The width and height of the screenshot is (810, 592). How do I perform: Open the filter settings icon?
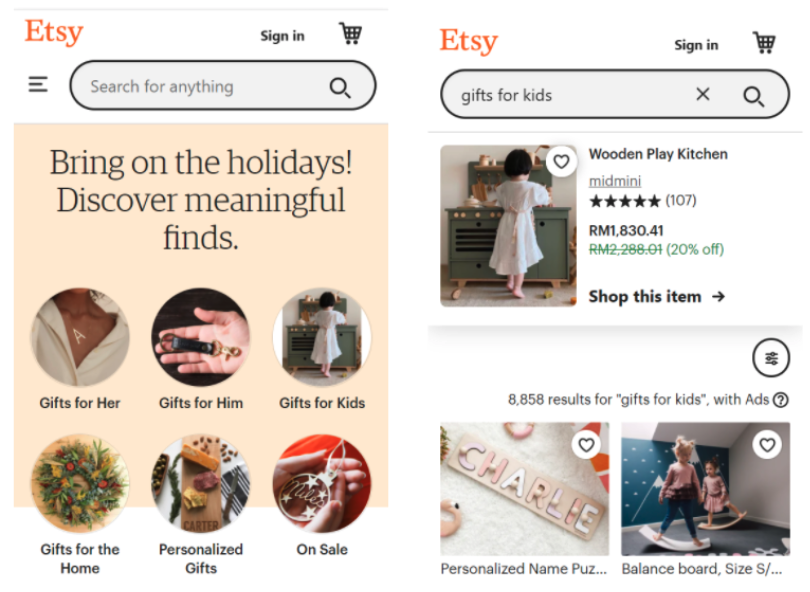pyautogui.click(x=771, y=357)
